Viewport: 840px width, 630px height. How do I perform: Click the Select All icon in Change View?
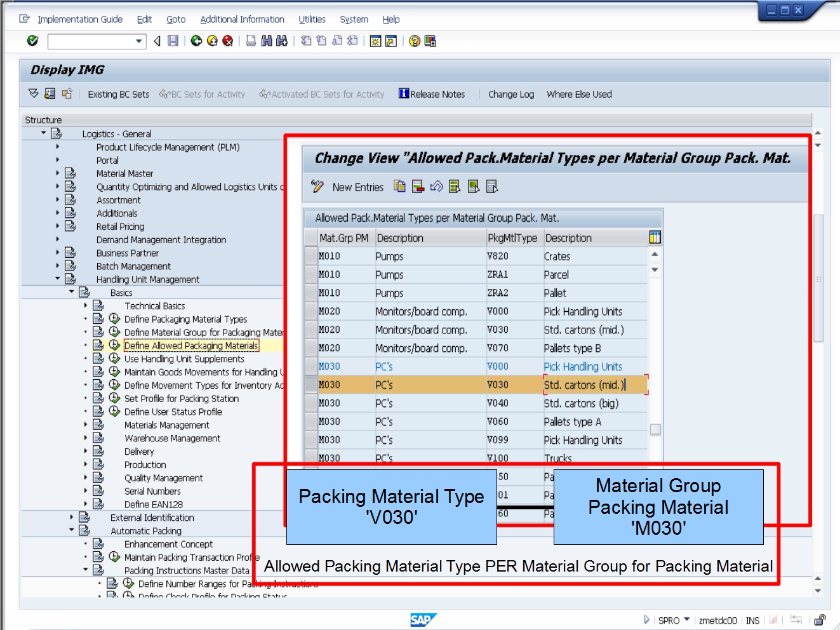coord(455,186)
